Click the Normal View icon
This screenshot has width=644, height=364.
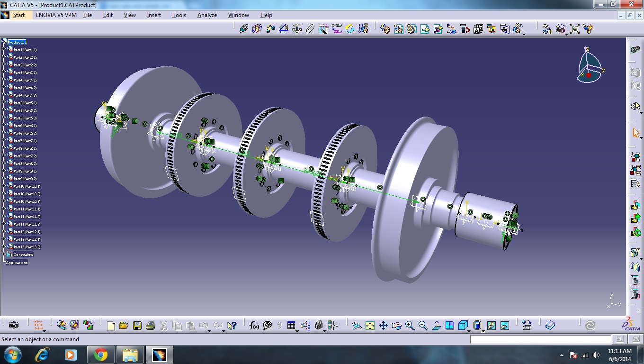tap(437, 325)
